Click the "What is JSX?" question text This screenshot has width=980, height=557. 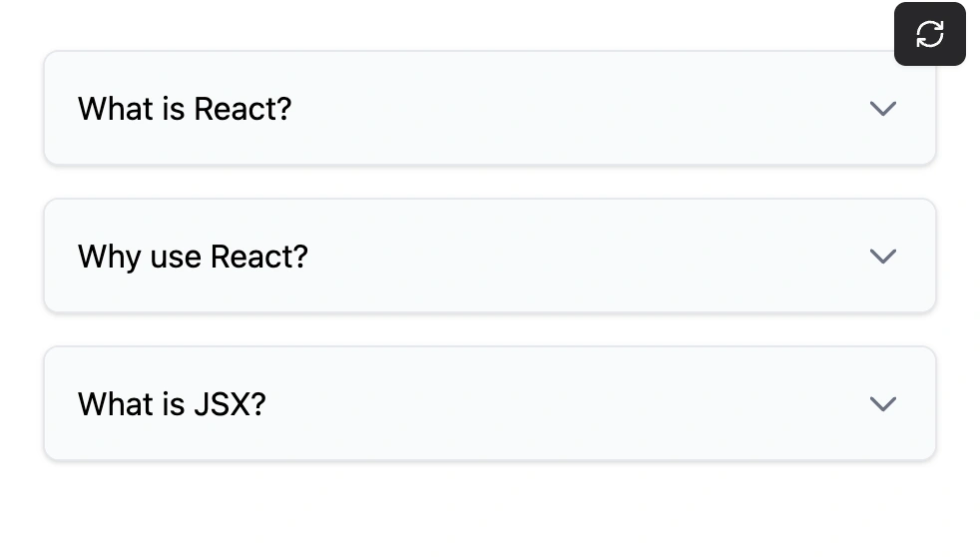point(172,404)
